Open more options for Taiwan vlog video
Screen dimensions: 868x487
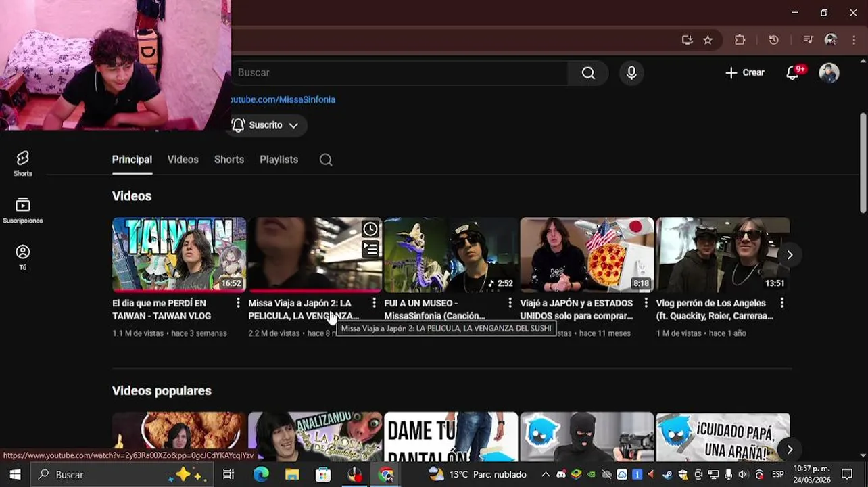pos(238,303)
